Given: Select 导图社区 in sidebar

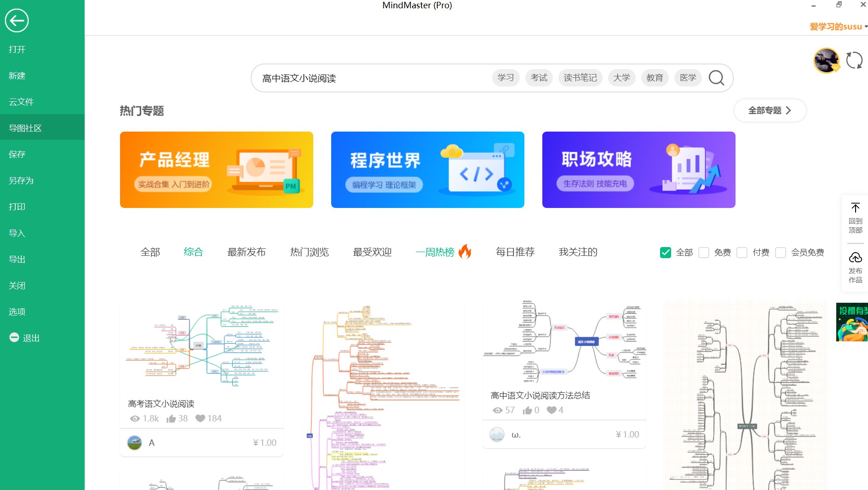Looking at the screenshot, I should [42, 128].
